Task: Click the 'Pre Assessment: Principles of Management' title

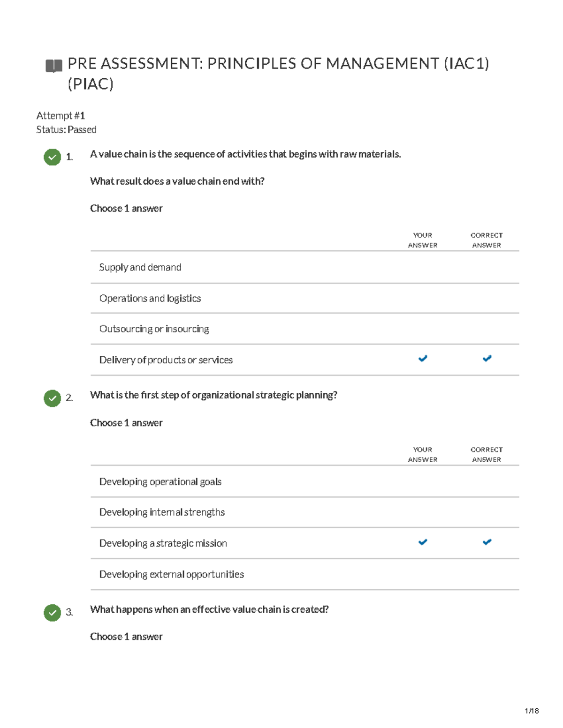Action: click(278, 64)
